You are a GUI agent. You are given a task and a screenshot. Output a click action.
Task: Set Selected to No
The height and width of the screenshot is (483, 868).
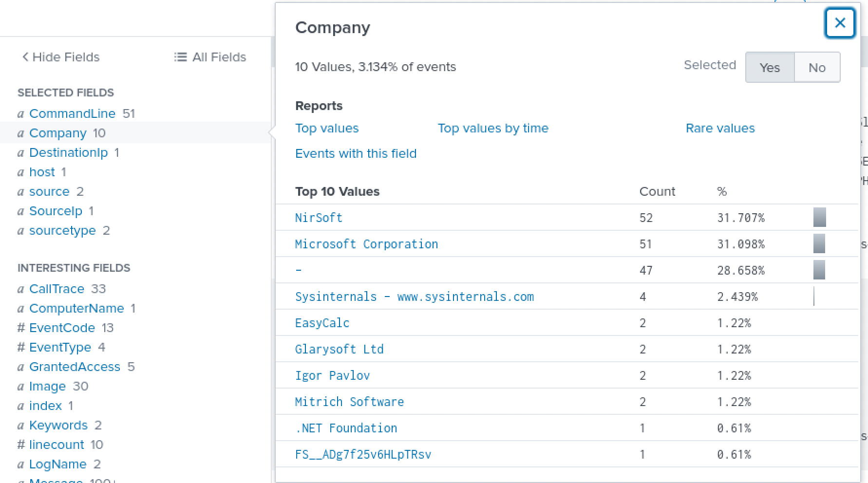click(x=817, y=67)
